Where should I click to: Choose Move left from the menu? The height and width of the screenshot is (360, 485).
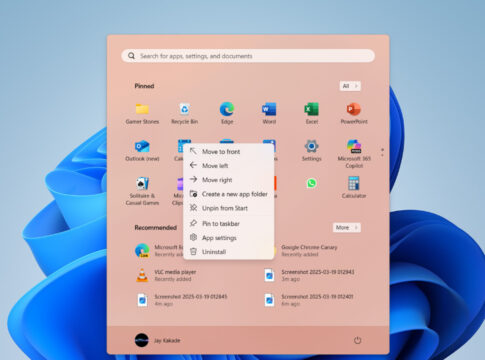[229, 166]
